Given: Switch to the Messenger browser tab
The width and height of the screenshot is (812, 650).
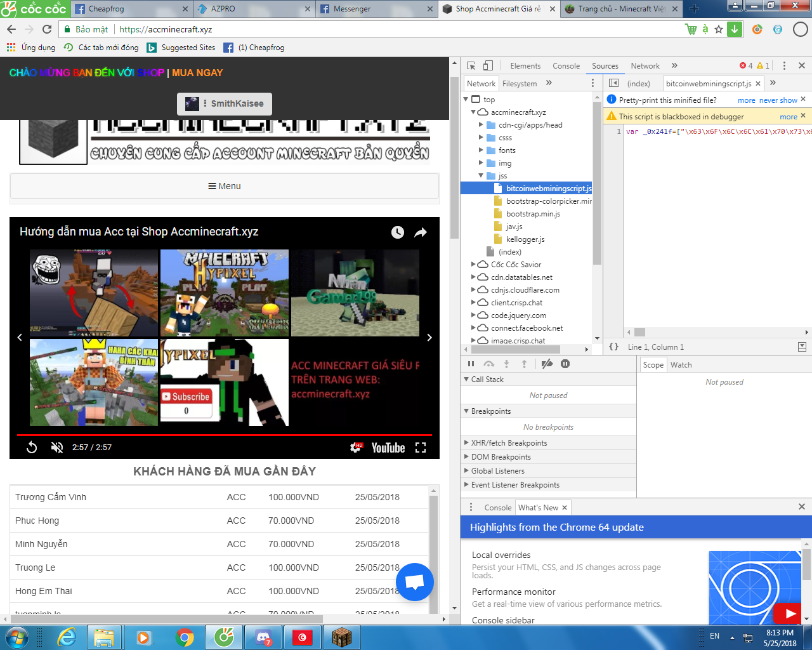Looking at the screenshot, I should pyautogui.click(x=377, y=9).
